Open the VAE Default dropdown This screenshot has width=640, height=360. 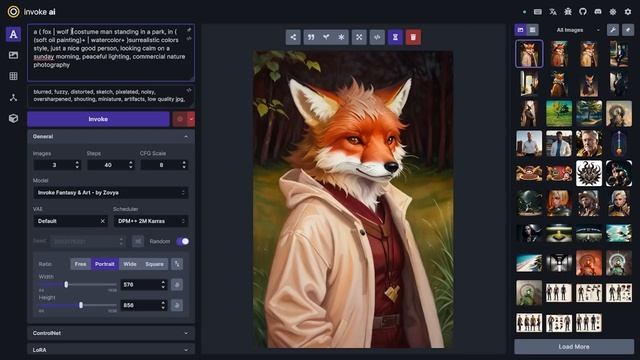pos(70,221)
